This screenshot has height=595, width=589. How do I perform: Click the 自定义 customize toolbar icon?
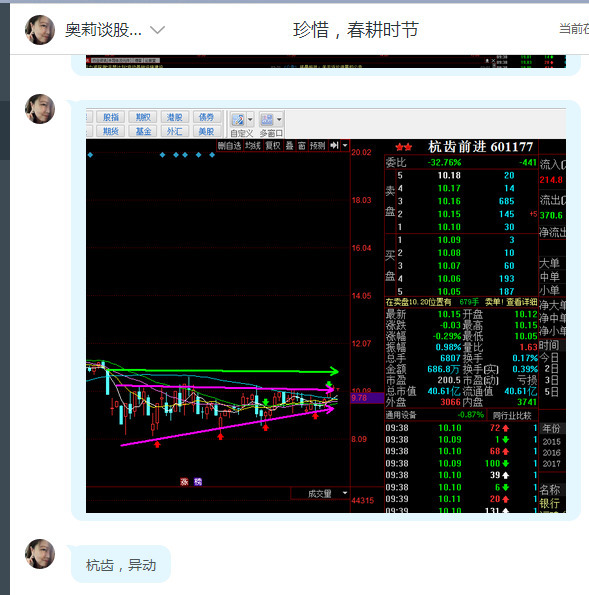click(x=238, y=120)
